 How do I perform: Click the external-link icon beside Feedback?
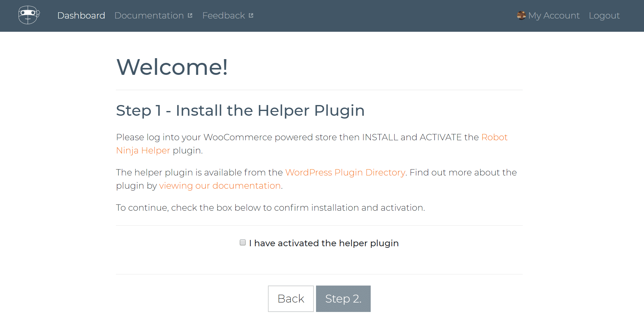click(251, 15)
